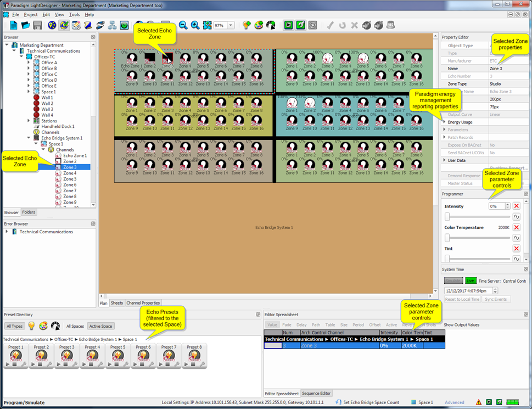
Task: Expand the Parameters property group
Action: [445, 130]
